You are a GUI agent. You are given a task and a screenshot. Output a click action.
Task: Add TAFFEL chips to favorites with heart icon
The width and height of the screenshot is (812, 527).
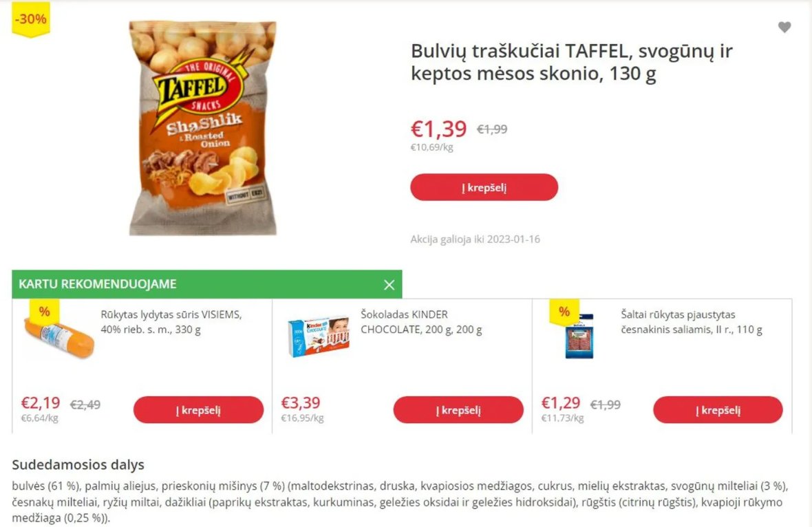click(784, 28)
